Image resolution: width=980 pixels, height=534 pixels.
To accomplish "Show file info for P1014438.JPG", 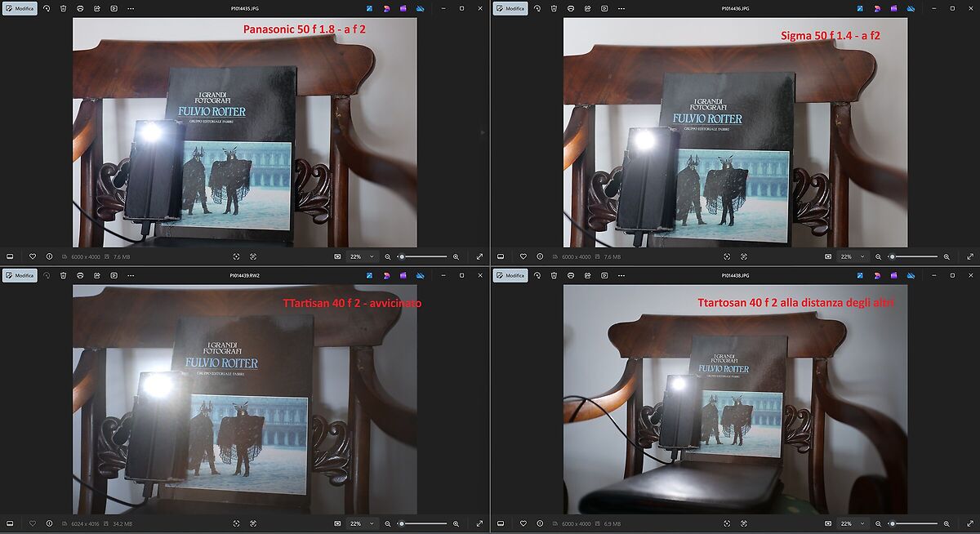I will pos(539,523).
